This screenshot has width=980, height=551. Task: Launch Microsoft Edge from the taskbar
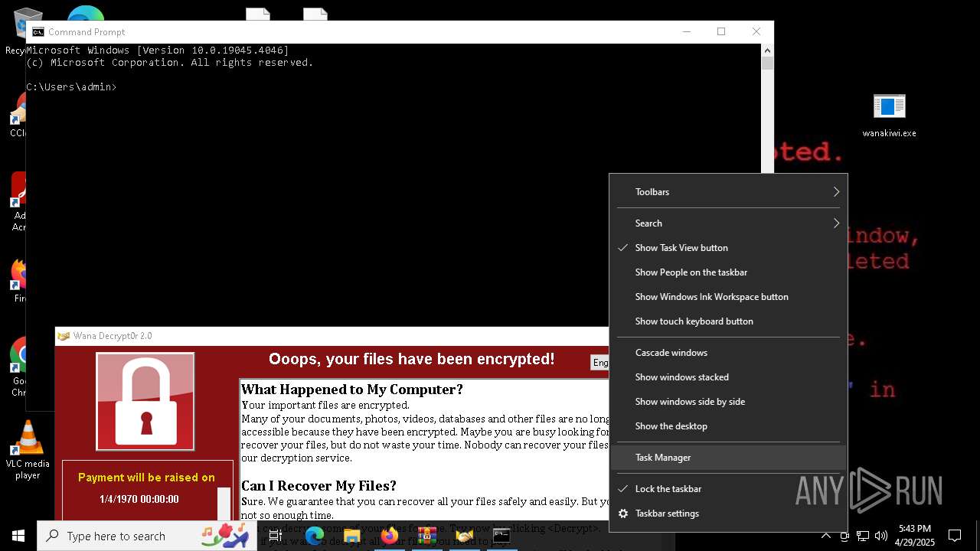click(x=315, y=536)
